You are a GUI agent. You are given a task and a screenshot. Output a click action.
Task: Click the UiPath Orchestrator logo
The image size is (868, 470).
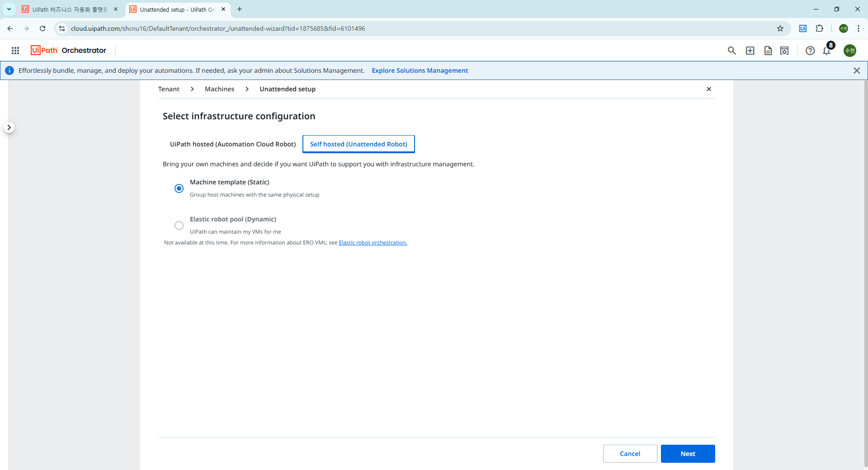[68, 50]
